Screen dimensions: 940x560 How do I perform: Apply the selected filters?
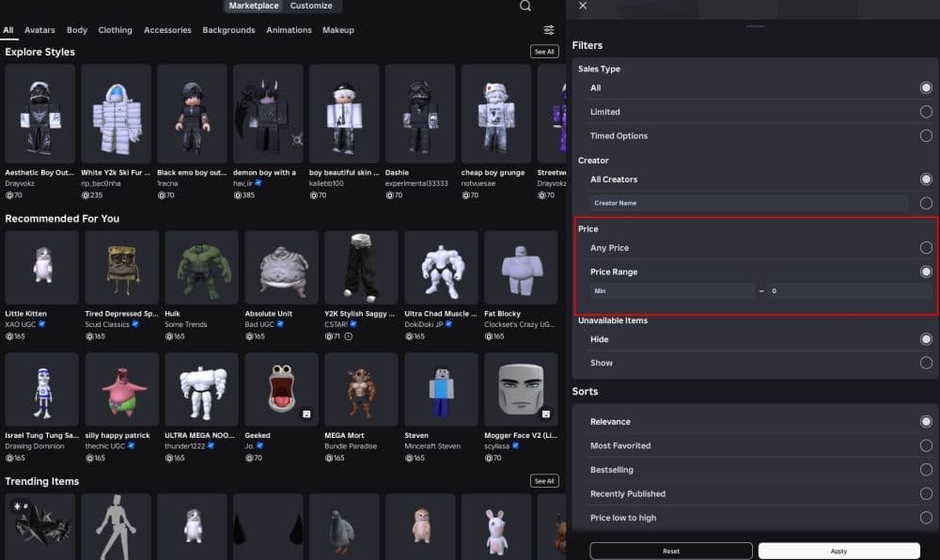(x=838, y=551)
